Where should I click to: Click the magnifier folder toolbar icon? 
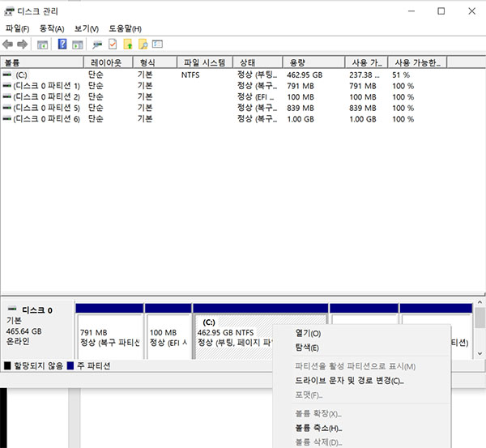pos(143,44)
